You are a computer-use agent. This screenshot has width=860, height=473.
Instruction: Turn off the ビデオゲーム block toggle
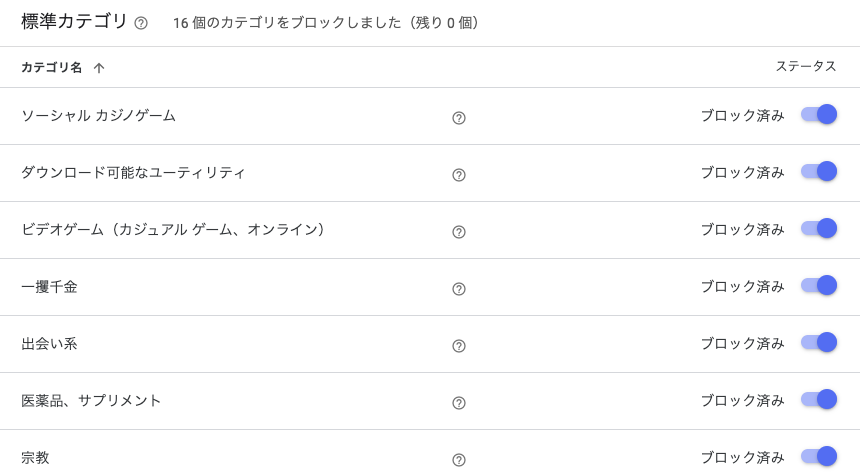point(819,229)
